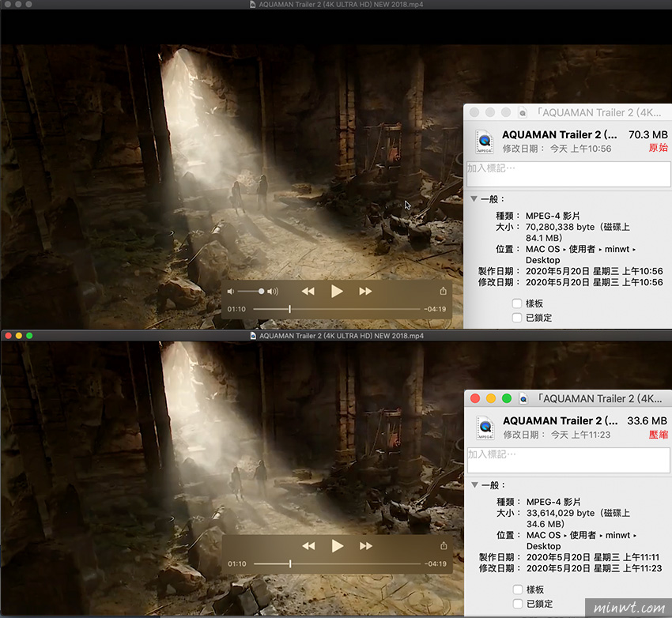The height and width of the screenshot is (618, 672).
Task: Click the MPEG-4 影片 kind value in the 33.6 MB window
Action: 553,502
